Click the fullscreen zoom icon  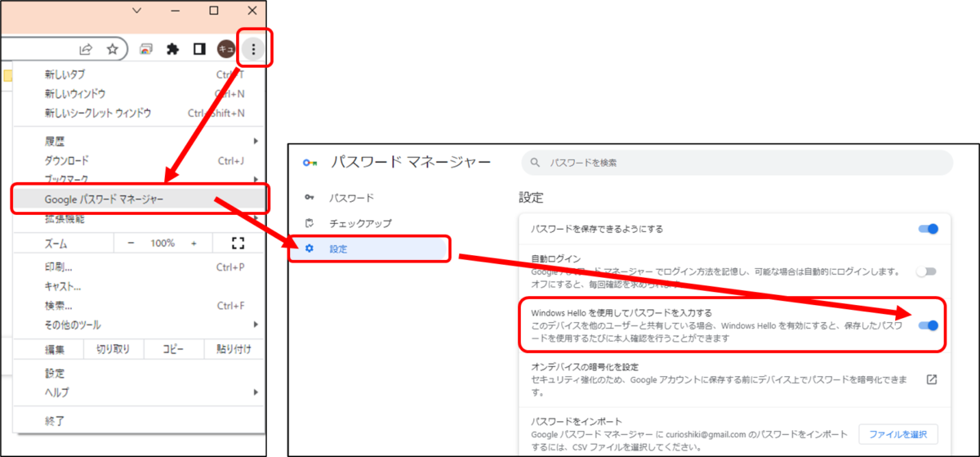click(238, 243)
